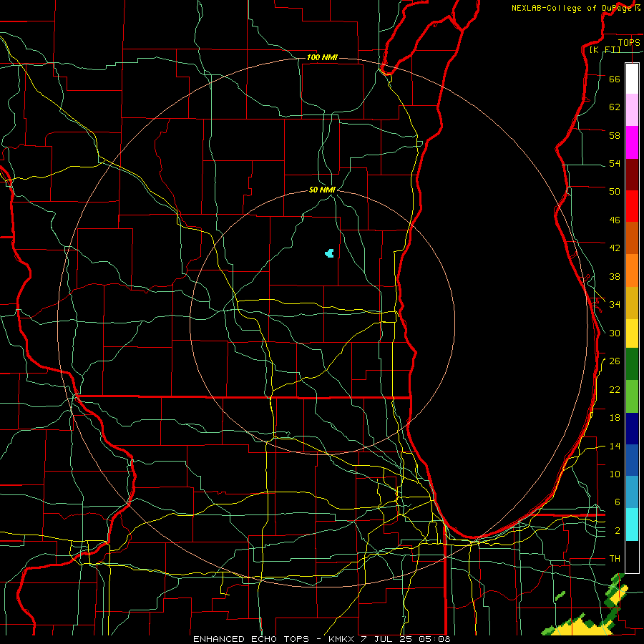Click the cyan 2 kft legend swatch
Screen dimensions: 644x644
632,525
